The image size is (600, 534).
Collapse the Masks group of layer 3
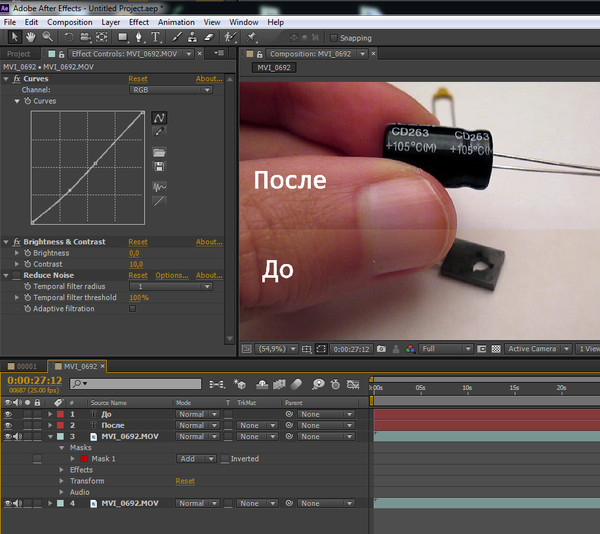pos(62,448)
